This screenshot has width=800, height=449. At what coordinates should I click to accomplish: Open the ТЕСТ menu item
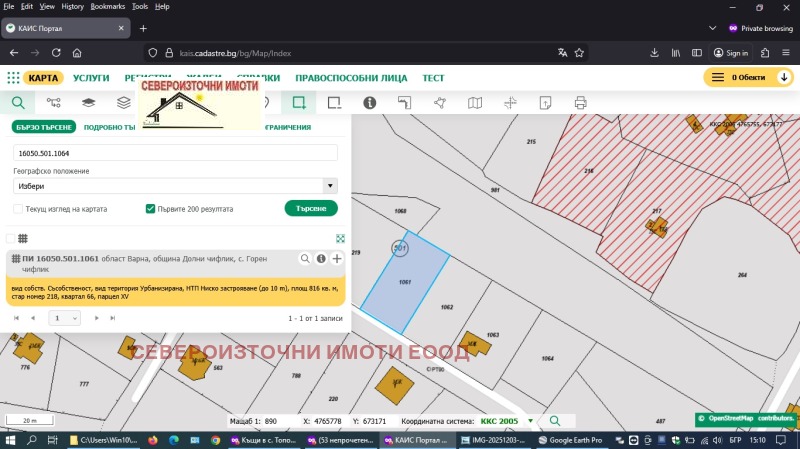pyautogui.click(x=433, y=78)
